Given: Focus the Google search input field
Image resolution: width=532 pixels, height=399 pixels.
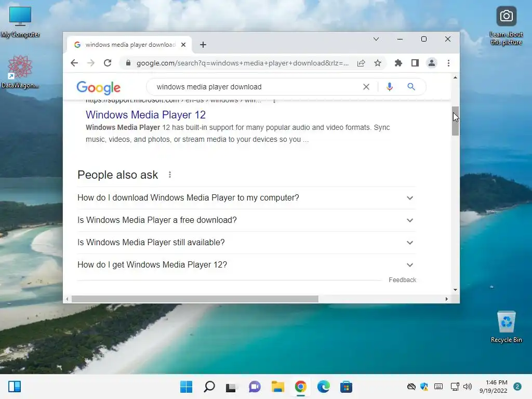Looking at the screenshot, I should click(x=256, y=87).
